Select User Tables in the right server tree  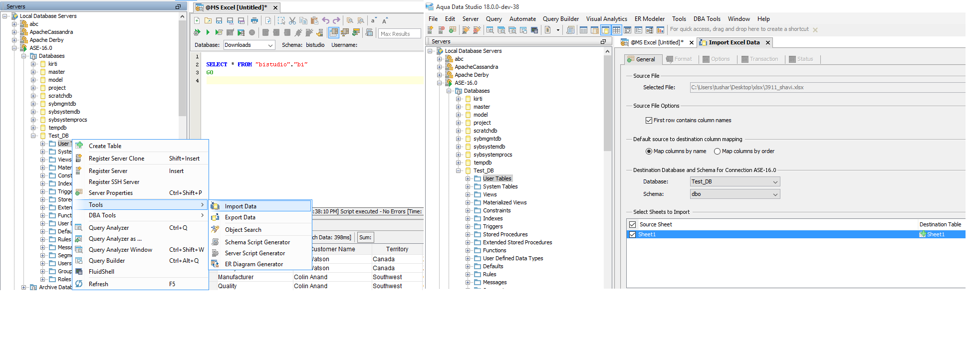point(497,178)
